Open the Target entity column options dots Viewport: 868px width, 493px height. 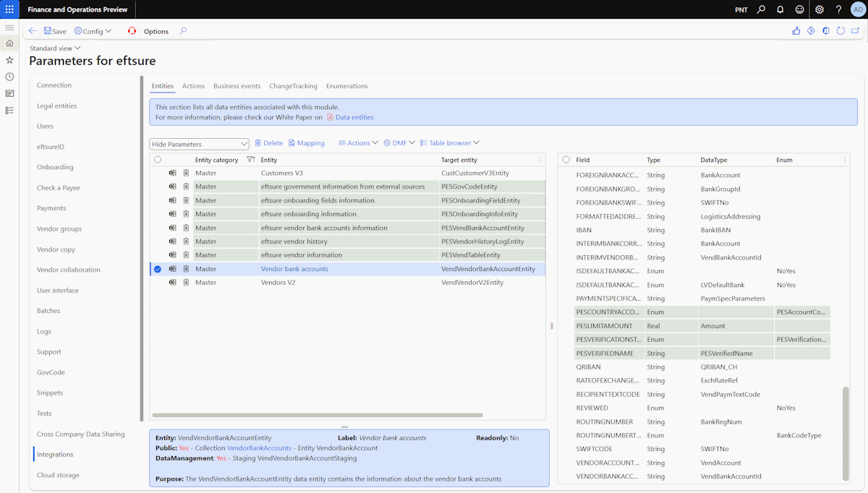pos(540,160)
